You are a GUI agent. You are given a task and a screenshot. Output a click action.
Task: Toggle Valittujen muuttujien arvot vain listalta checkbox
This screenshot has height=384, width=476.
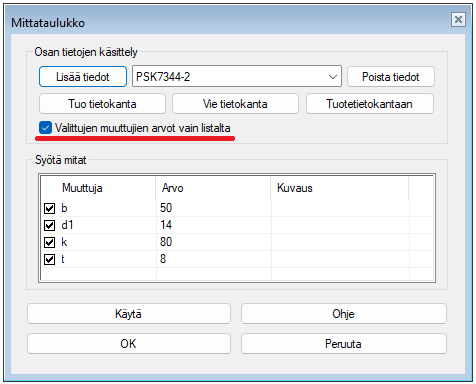pos(45,128)
